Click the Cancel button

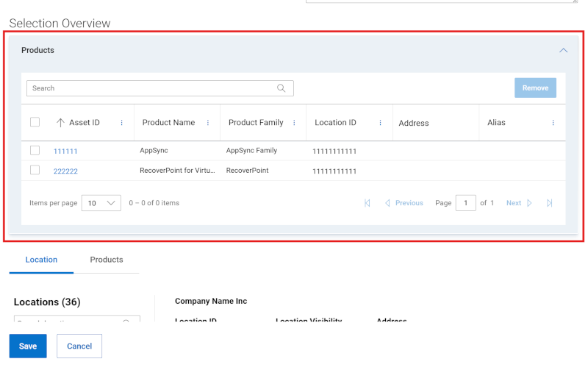79,346
